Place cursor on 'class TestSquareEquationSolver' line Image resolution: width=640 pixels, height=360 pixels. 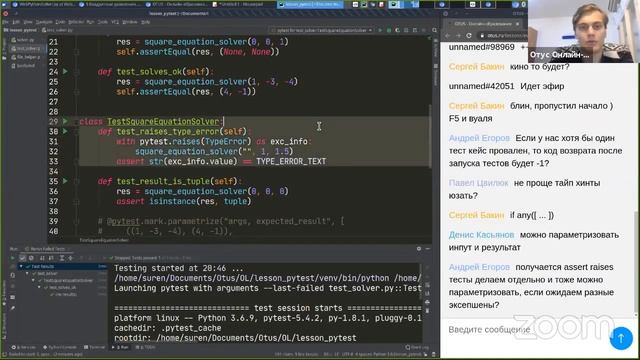(151, 122)
